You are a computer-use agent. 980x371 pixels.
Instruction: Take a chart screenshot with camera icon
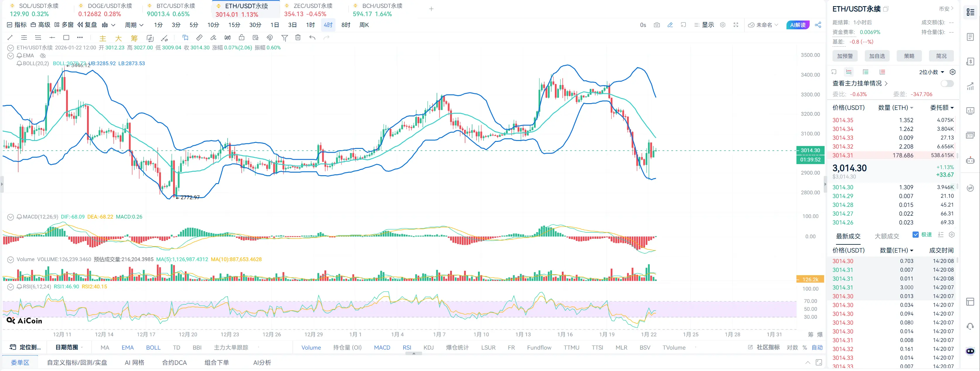click(x=657, y=25)
